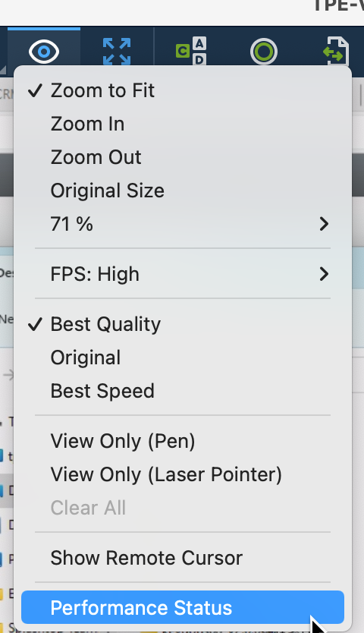Open the 71 % zoom level entry
This screenshot has height=633, width=364.
click(x=183, y=224)
